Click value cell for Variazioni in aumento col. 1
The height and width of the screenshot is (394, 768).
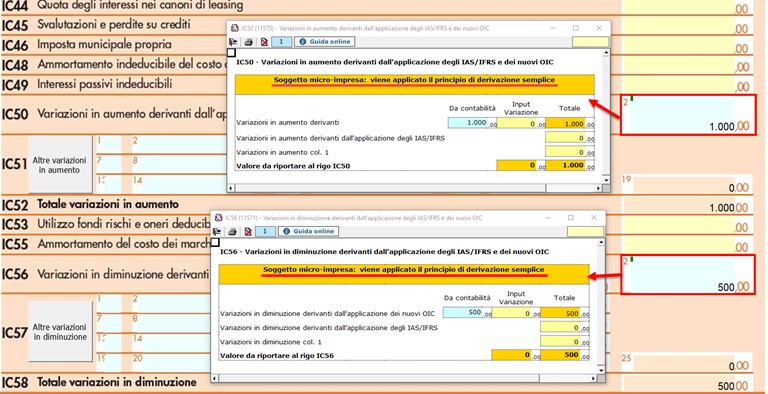(565, 152)
